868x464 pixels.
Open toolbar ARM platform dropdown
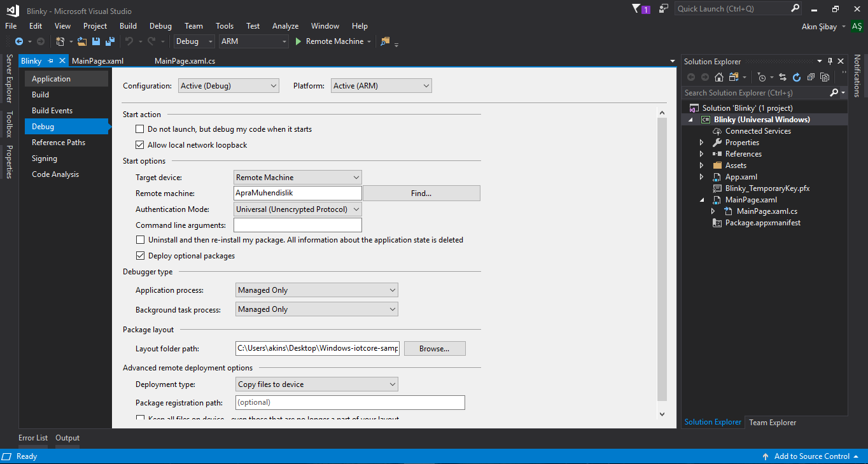pos(254,41)
